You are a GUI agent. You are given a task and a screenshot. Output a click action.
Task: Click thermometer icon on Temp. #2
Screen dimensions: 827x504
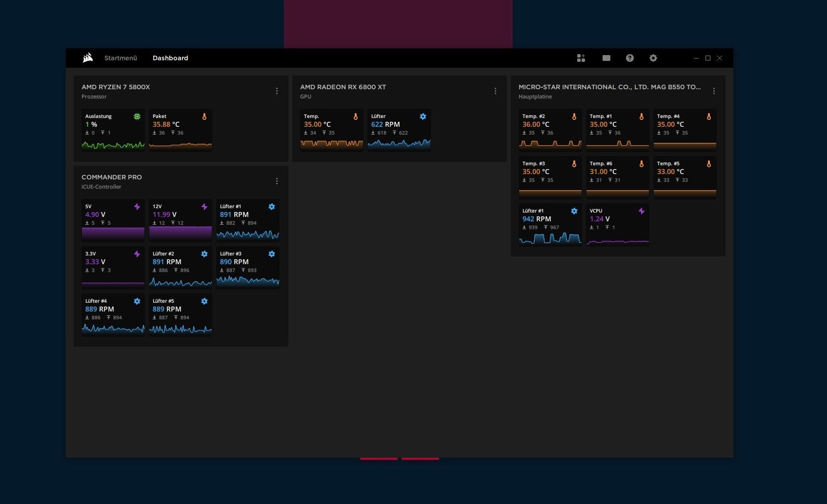574,116
